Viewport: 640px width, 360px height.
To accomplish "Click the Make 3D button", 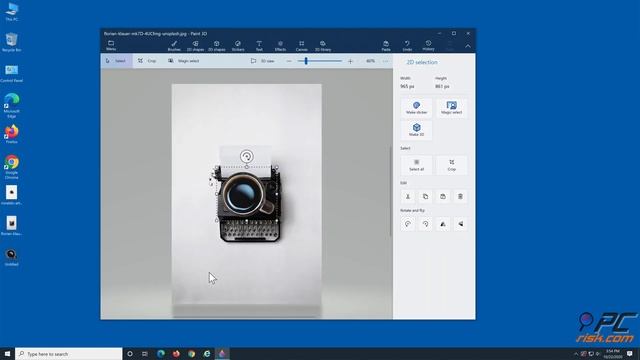I will [x=416, y=130].
